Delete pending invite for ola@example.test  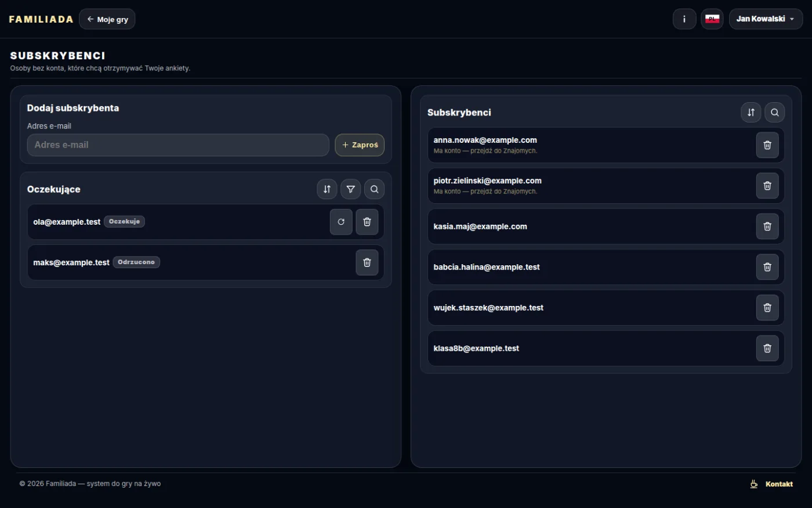pyautogui.click(x=367, y=222)
